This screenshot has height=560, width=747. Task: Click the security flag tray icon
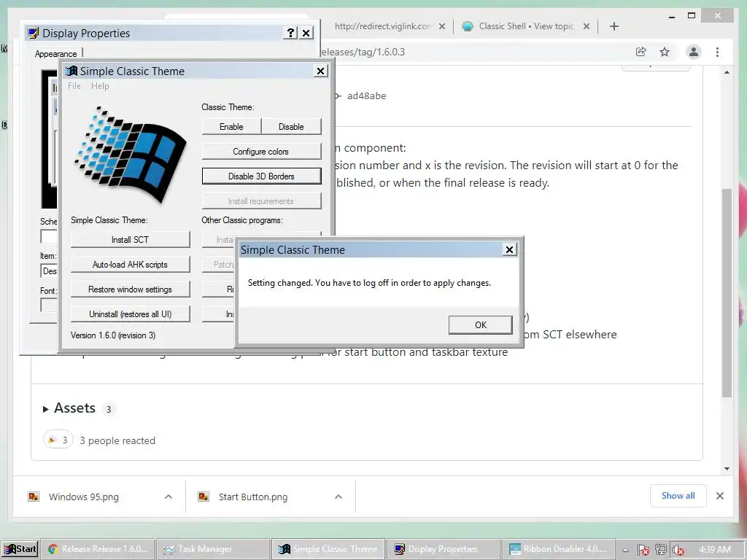(x=643, y=550)
